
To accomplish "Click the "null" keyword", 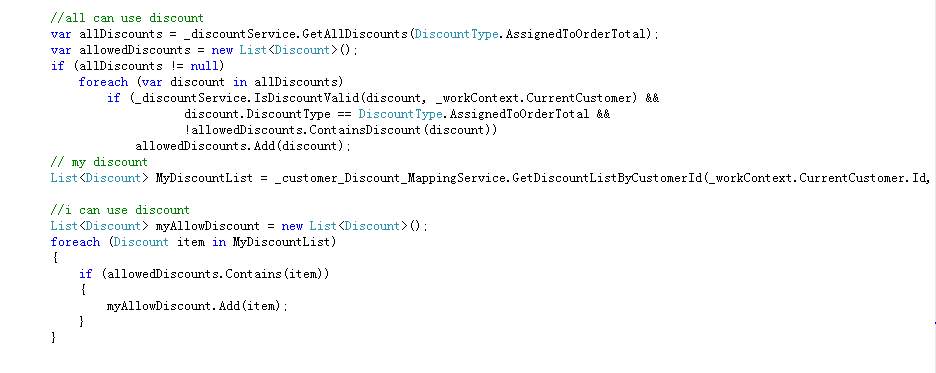I will coord(204,66).
